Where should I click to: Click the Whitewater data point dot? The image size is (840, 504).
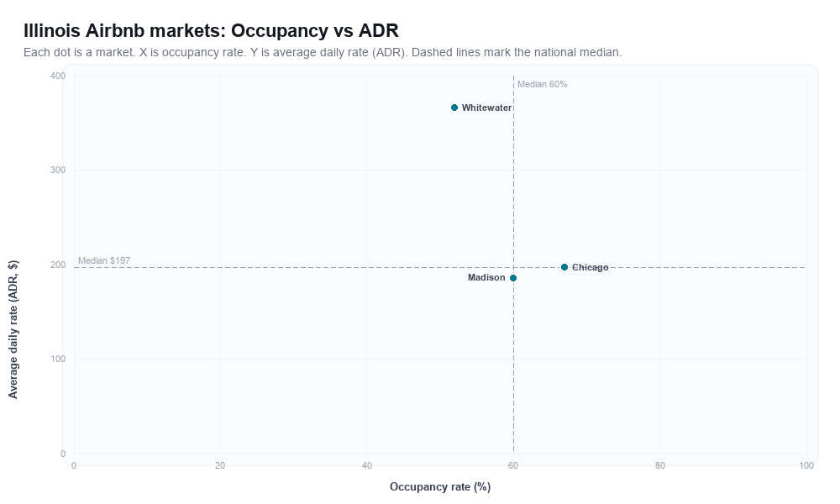(x=454, y=108)
